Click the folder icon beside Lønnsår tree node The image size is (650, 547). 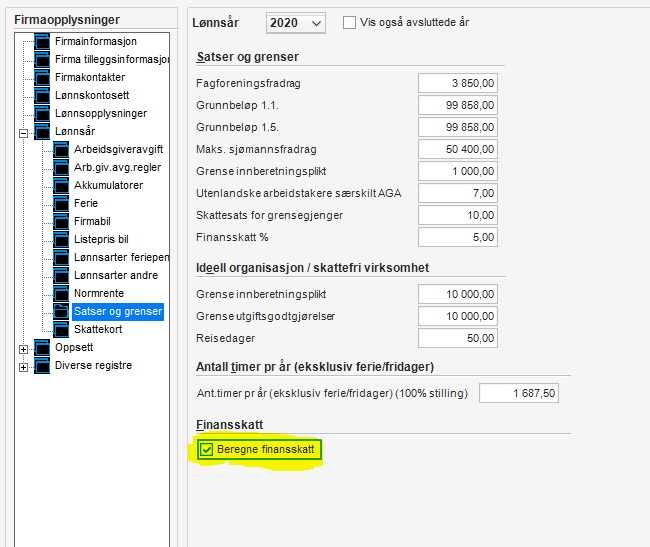tap(42, 131)
